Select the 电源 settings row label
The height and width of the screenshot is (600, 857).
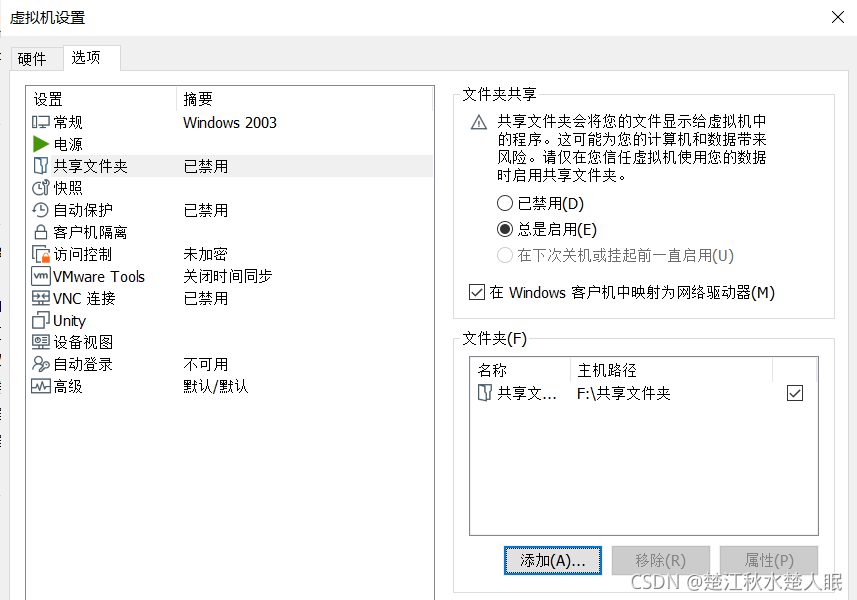pyautogui.click(x=68, y=144)
